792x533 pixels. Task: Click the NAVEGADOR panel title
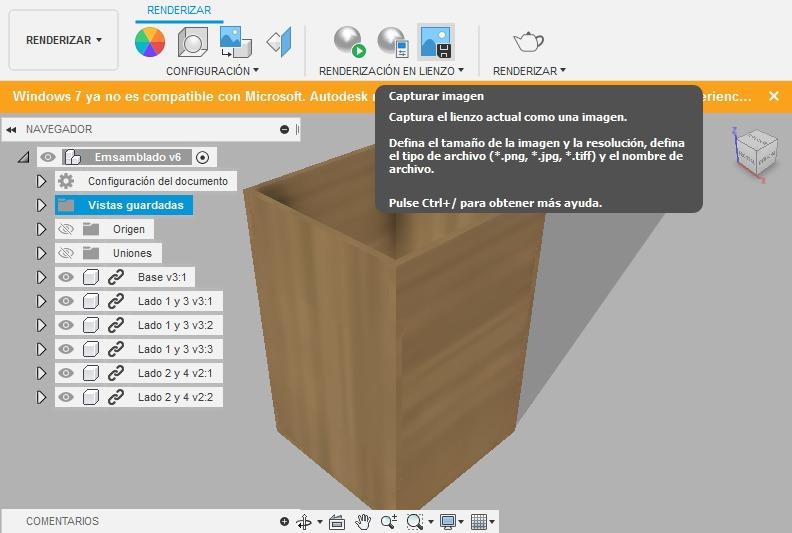point(59,129)
